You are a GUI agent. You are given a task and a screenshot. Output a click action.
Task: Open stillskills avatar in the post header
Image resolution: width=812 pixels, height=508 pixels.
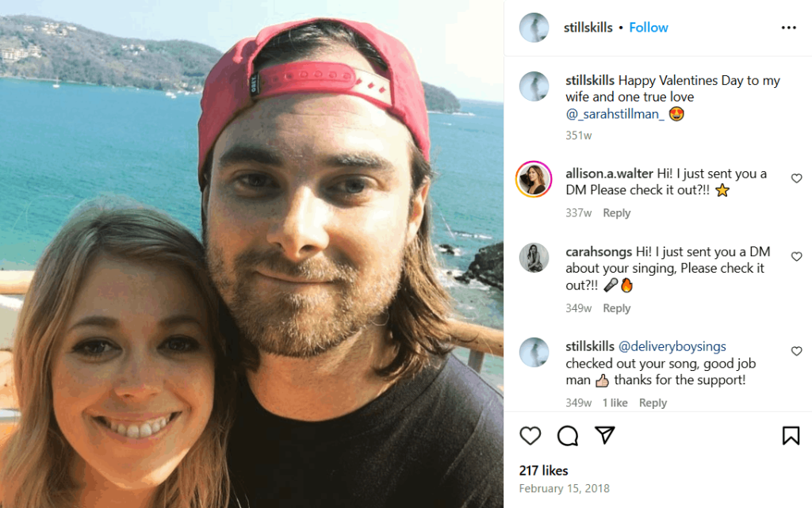534,28
